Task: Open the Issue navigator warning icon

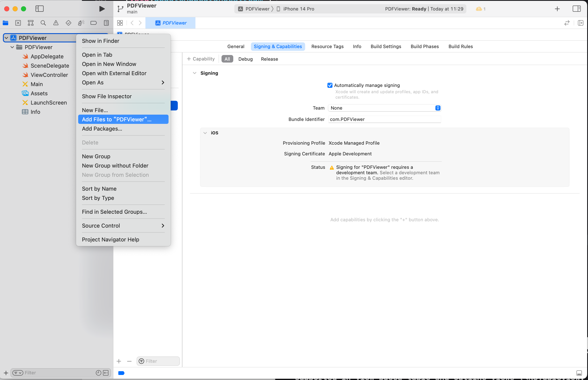Action: pyautogui.click(x=56, y=23)
